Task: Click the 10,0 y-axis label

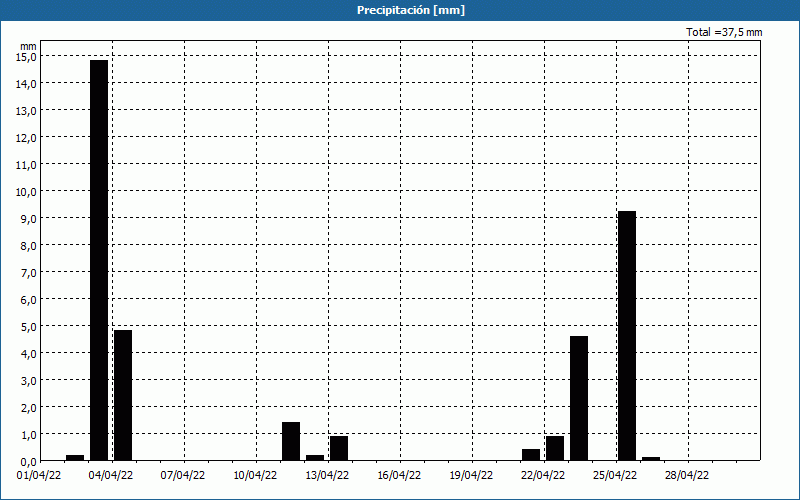Action: [x=26, y=192]
